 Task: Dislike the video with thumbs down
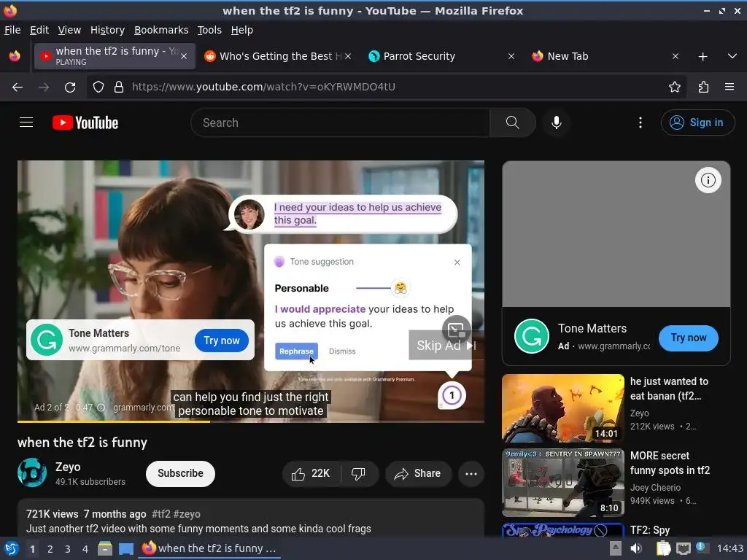(x=358, y=473)
